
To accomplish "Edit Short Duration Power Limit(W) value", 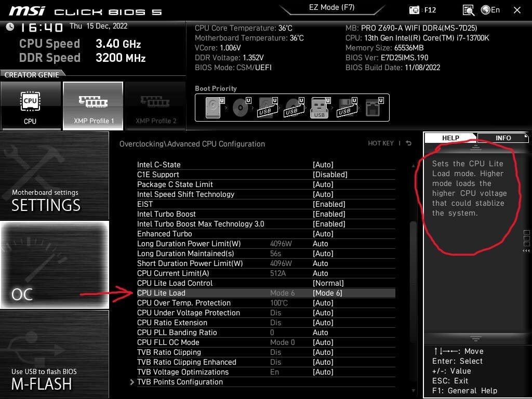I will [265, 263].
